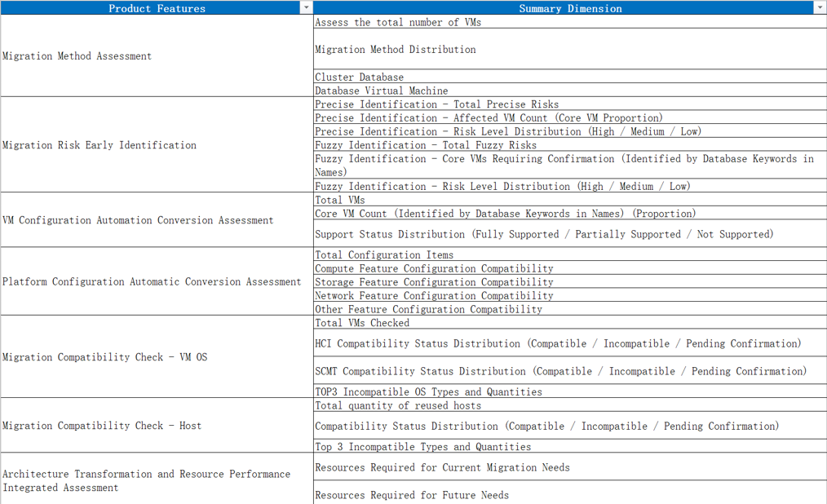Select 'Migration Compatibility Check - Host' cell
The image size is (827, 504).
[157, 426]
